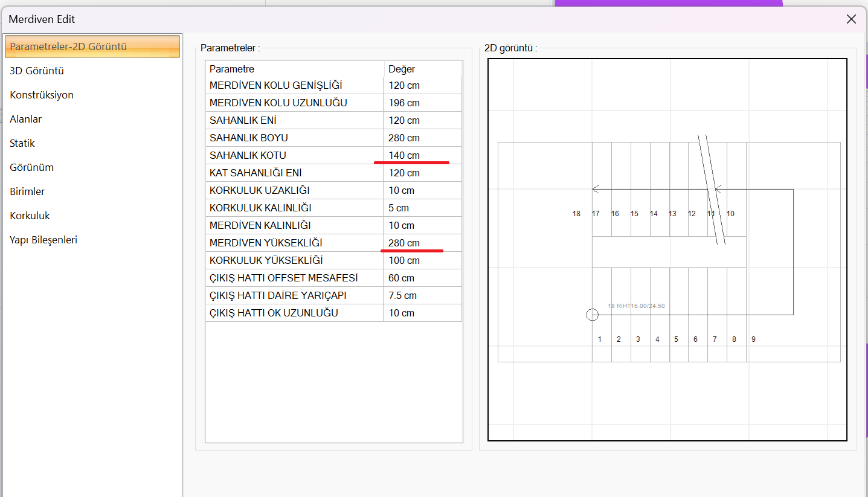Image resolution: width=868 pixels, height=497 pixels.
Task: Click the Değer column header
Action: coord(422,69)
